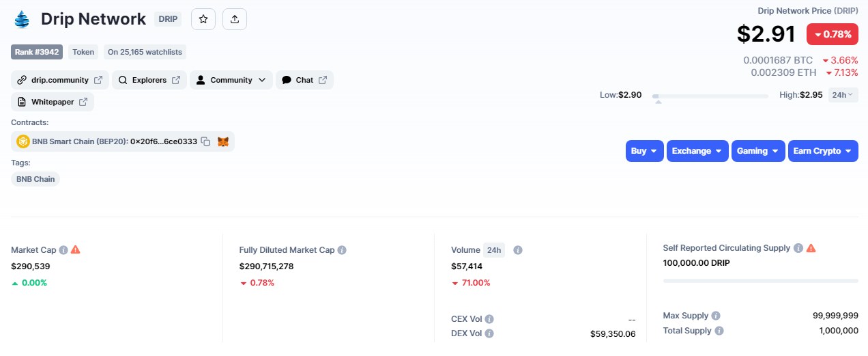This screenshot has height=356, width=868.
Task: Click Market Cap warning triangle icon
Action: [76, 250]
